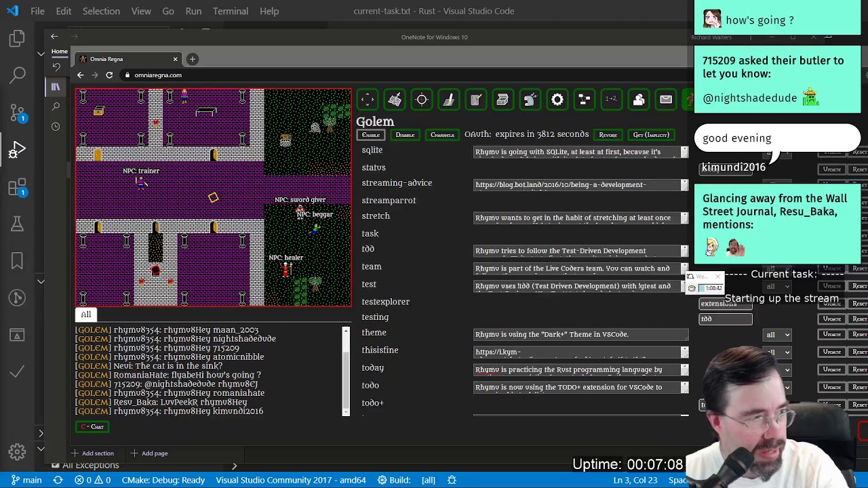Viewport: 868px width, 488px height.
Task: Toggle the Chat button below the log
Action: 92,427
